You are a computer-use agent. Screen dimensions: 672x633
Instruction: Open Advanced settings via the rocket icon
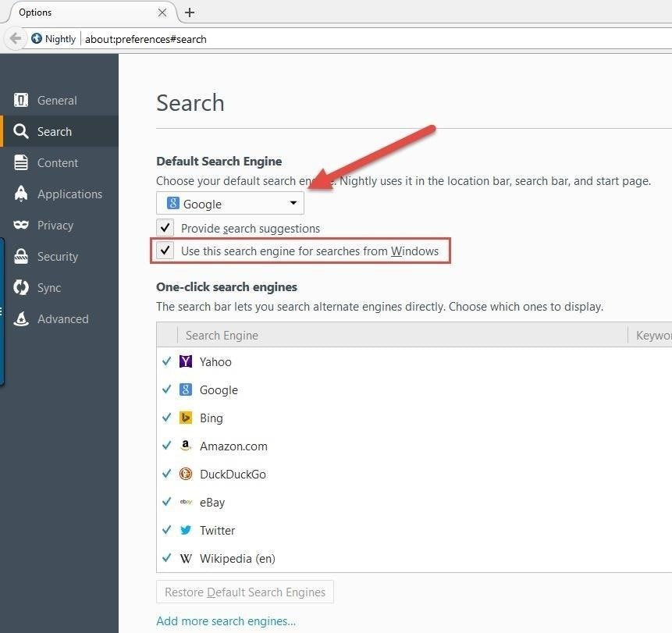[x=21, y=318]
